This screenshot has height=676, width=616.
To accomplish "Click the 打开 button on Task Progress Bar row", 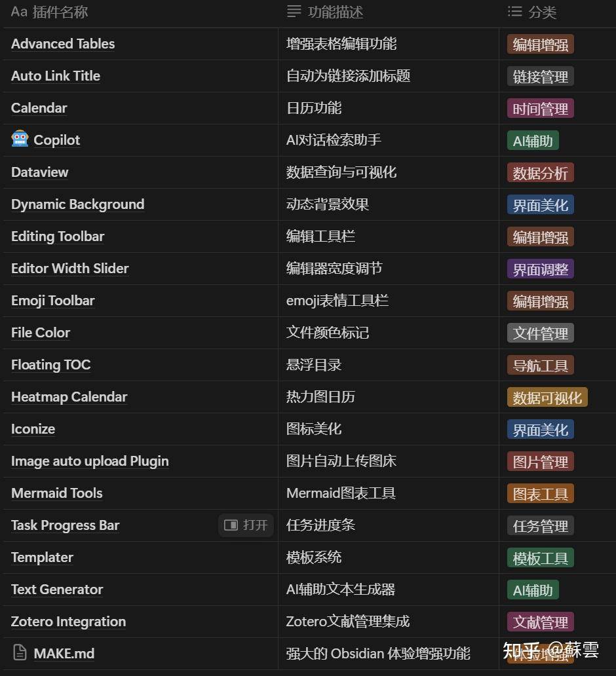I will (x=246, y=525).
